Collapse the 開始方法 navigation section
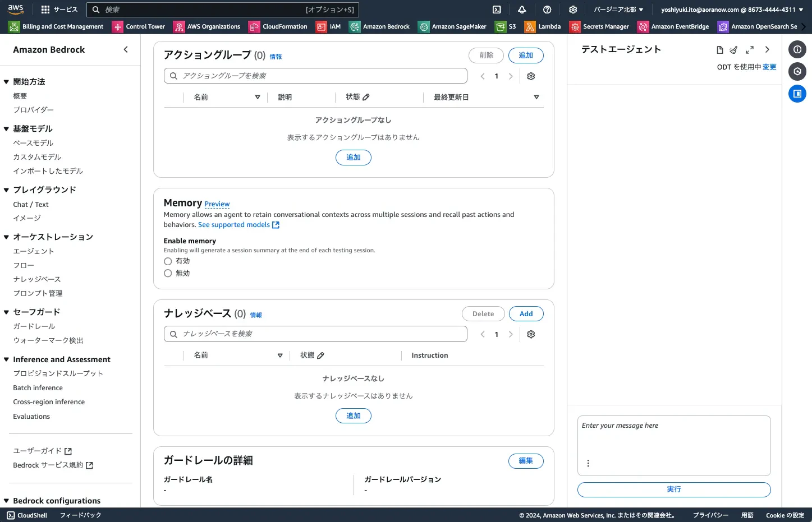The width and height of the screenshot is (812, 522). pyautogui.click(x=6, y=82)
